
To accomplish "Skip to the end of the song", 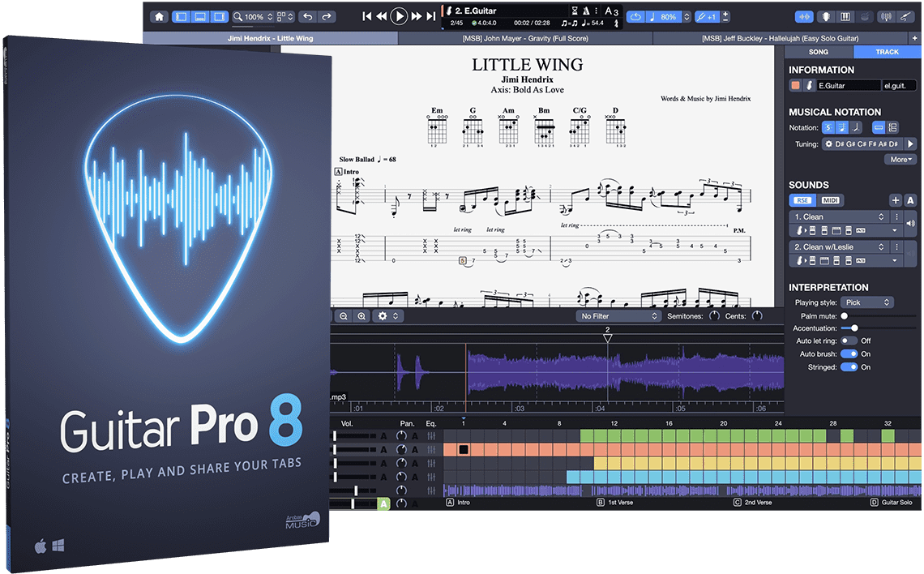I will tap(433, 16).
